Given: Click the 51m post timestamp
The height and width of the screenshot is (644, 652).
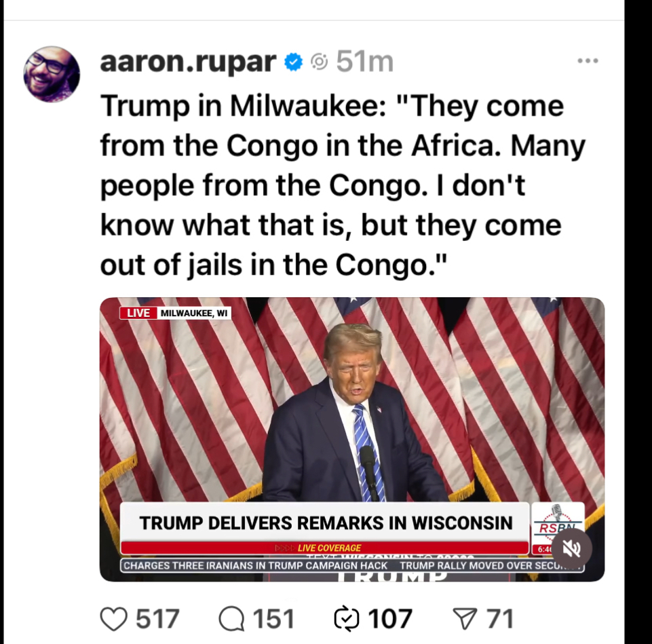Looking at the screenshot, I should pos(364,62).
